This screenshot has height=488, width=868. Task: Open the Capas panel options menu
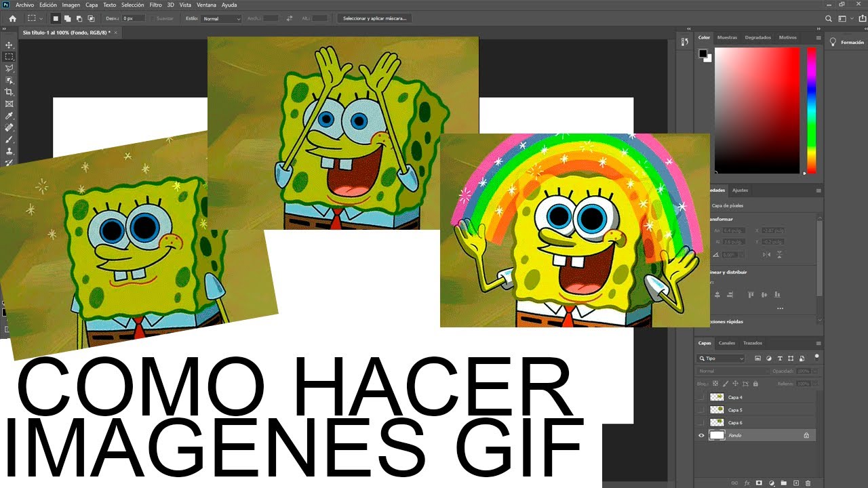818,343
